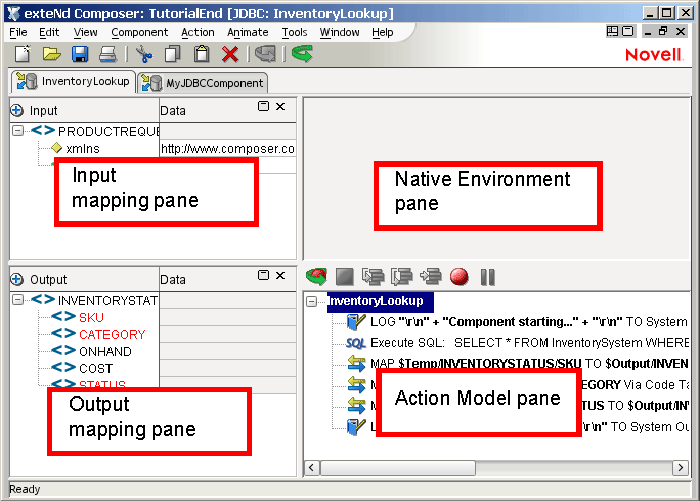The height and width of the screenshot is (501, 700).
Task: Open the Tools menu
Action: tap(294, 32)
